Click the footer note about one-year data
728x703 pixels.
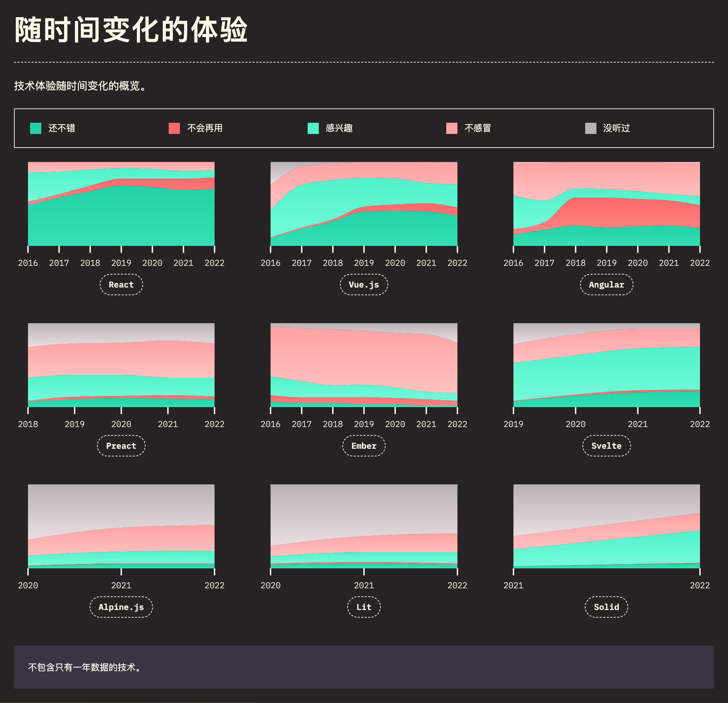tap(84, 667)
